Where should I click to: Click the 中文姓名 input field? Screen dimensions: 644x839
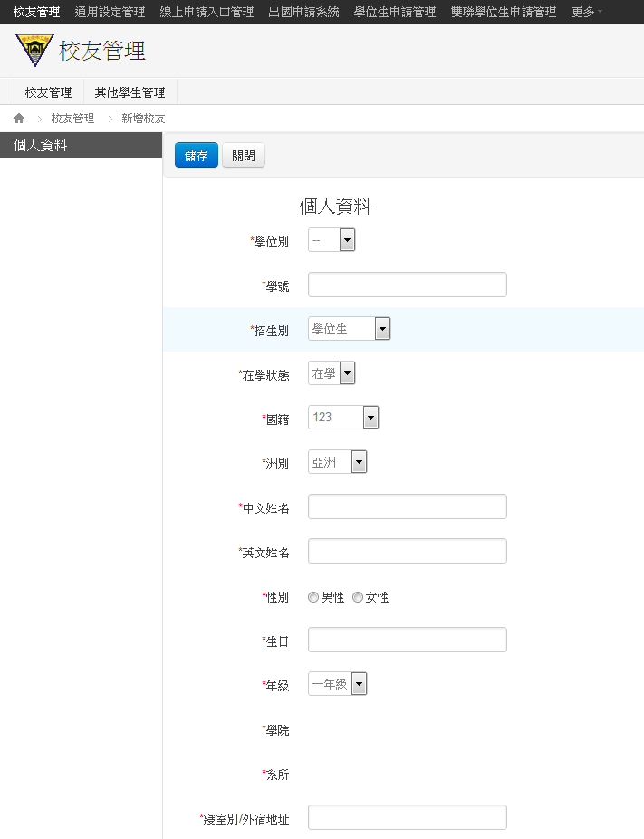[x=407, y=506]
